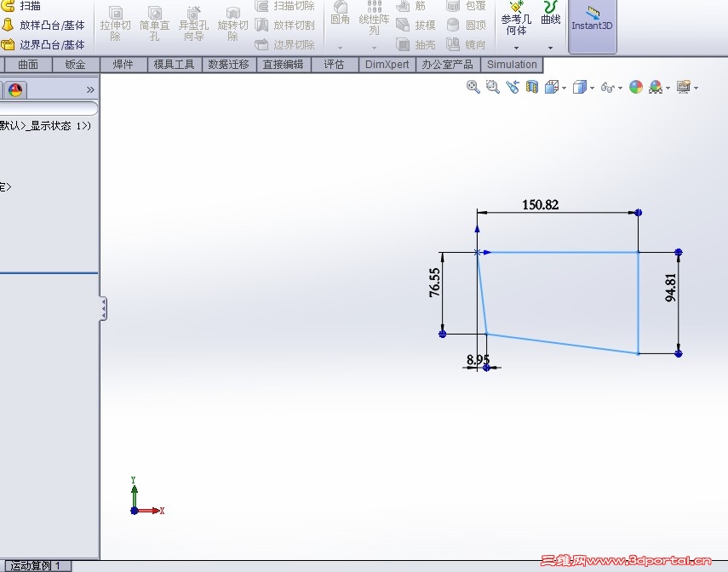This screenshot has width=728, height=572.
Task: Select the 8.95 dimension
Action: coord(478,360)
